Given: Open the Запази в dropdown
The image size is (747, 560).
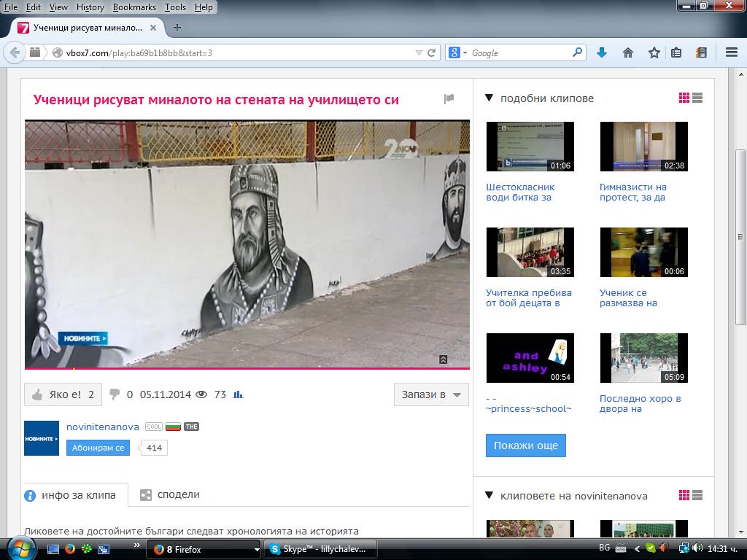Looking at the screenshot, I should [x=431, y=394].
